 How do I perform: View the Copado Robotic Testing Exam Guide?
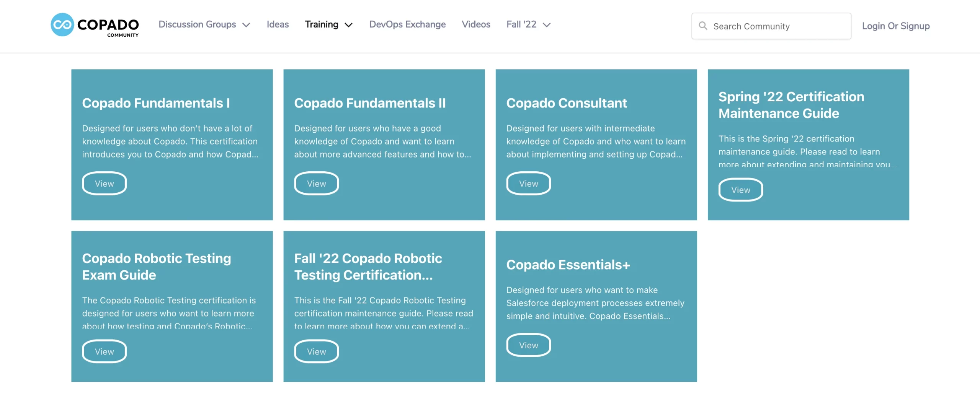coord(104,351)
